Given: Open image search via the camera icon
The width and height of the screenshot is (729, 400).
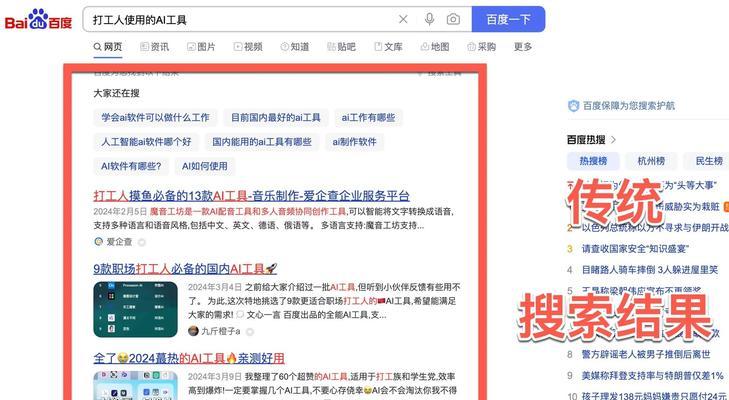Looking at the screenshot, I should (x=453, y=19).
